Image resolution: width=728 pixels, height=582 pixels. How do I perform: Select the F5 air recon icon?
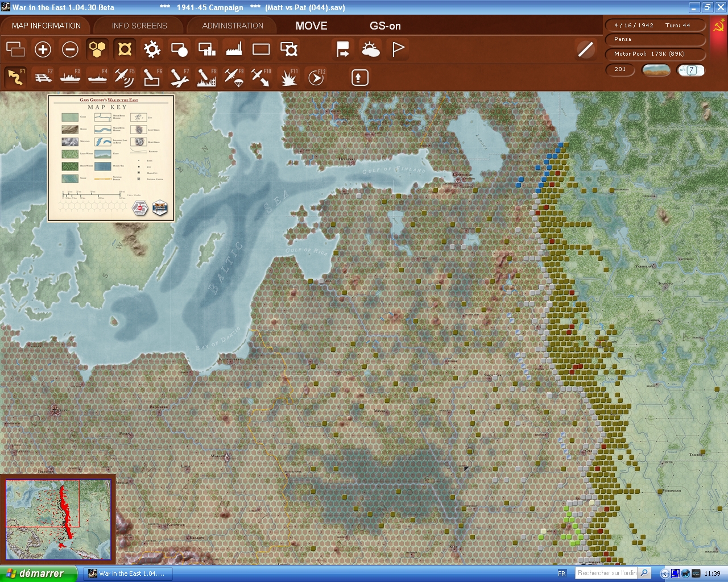[125, 77]
